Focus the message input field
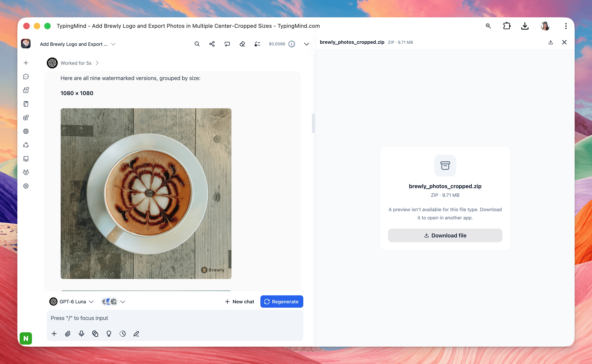 pos(175,318)
